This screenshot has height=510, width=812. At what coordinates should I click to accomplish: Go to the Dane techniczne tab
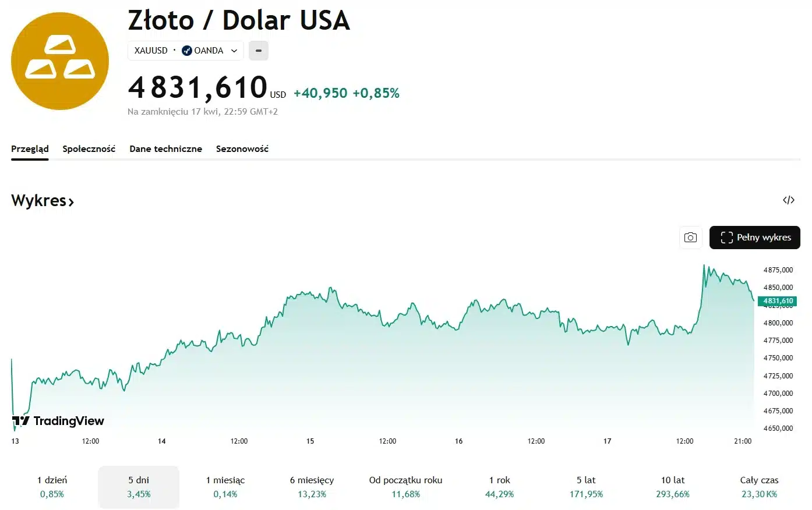coord(166,149)
